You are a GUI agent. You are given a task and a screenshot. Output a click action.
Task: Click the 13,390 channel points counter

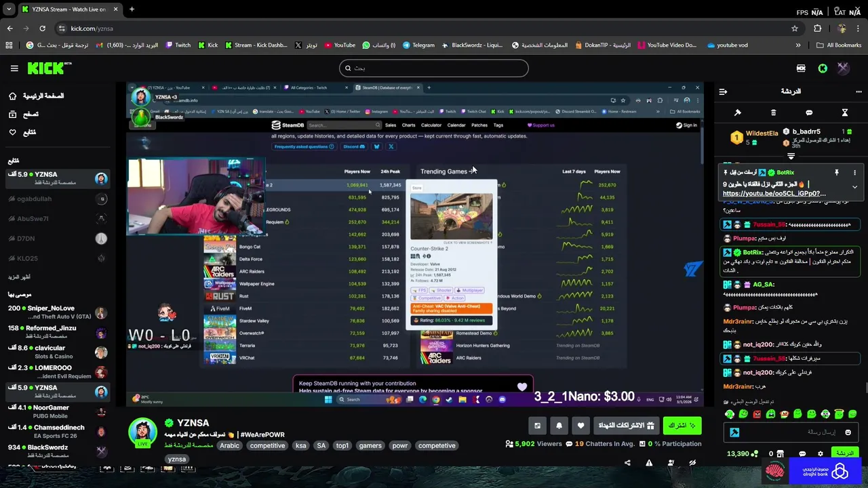pos(741,454)
